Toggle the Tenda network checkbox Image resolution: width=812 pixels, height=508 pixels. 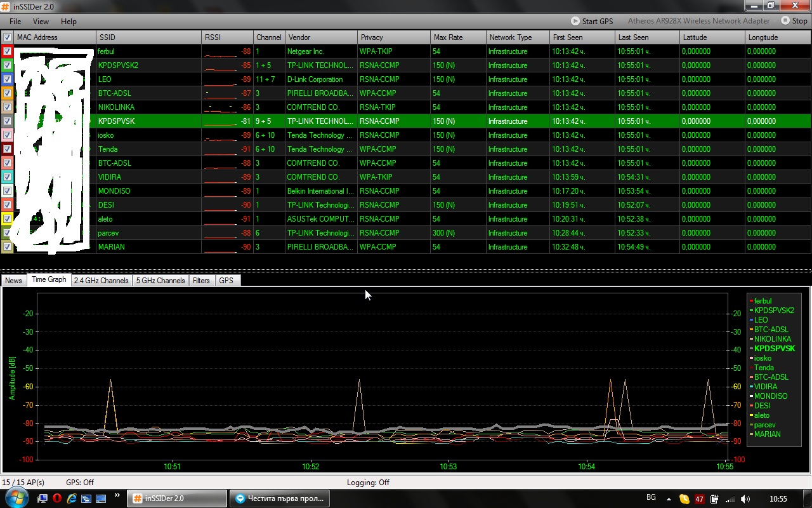point(7,149)
